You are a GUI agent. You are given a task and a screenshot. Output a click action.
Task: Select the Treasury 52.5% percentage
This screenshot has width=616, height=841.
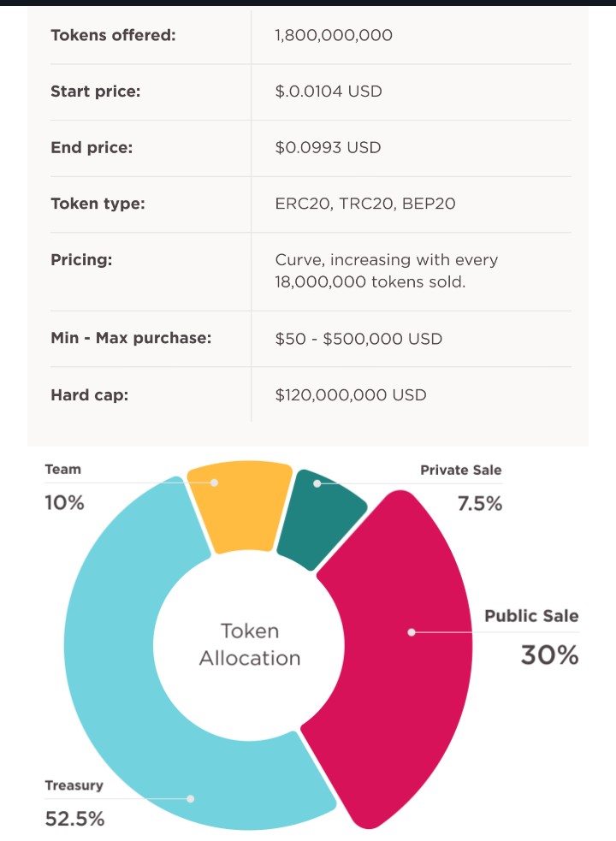coord(74,819)
